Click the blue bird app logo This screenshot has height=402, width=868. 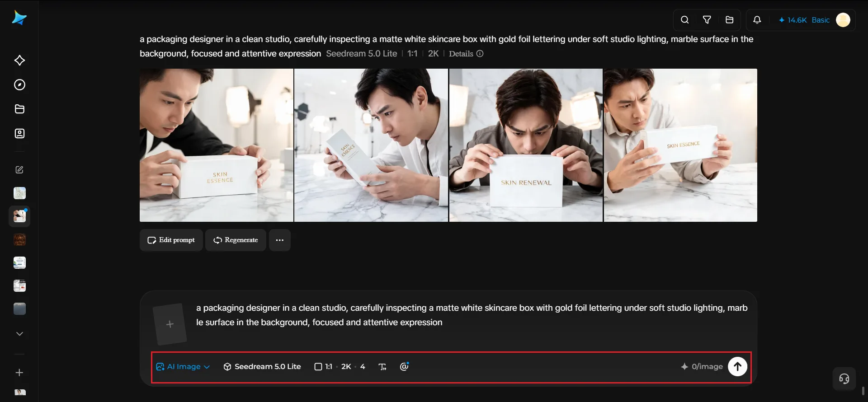19,18
